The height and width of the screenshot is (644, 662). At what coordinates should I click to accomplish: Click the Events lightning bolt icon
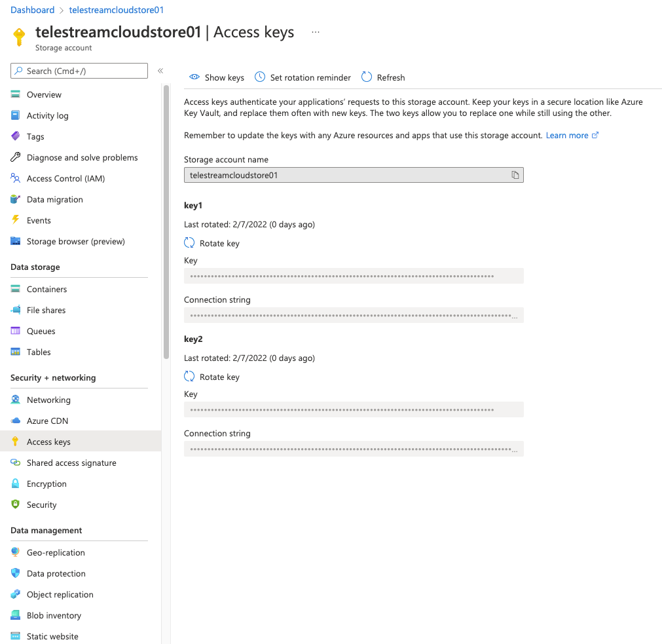click(x=15, y=219)
